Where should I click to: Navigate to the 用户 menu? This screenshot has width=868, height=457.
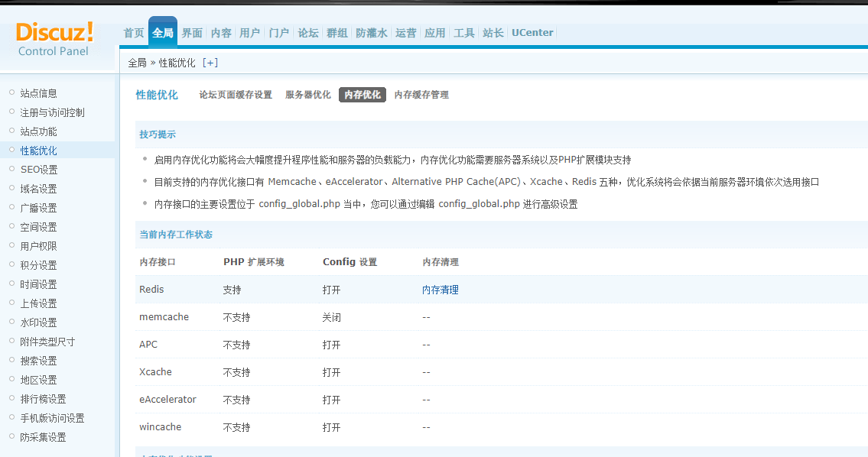[249, 32]
